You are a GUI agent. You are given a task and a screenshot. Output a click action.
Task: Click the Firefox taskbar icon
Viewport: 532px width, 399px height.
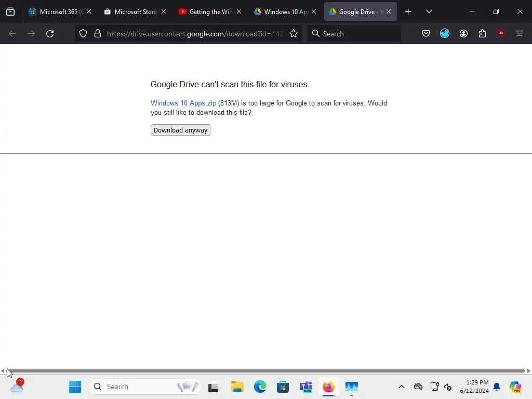pyautogui.click(x=328, y=387)
